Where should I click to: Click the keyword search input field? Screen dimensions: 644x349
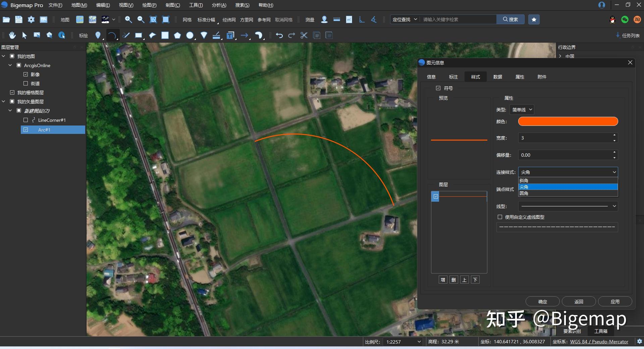click(458, 19)
